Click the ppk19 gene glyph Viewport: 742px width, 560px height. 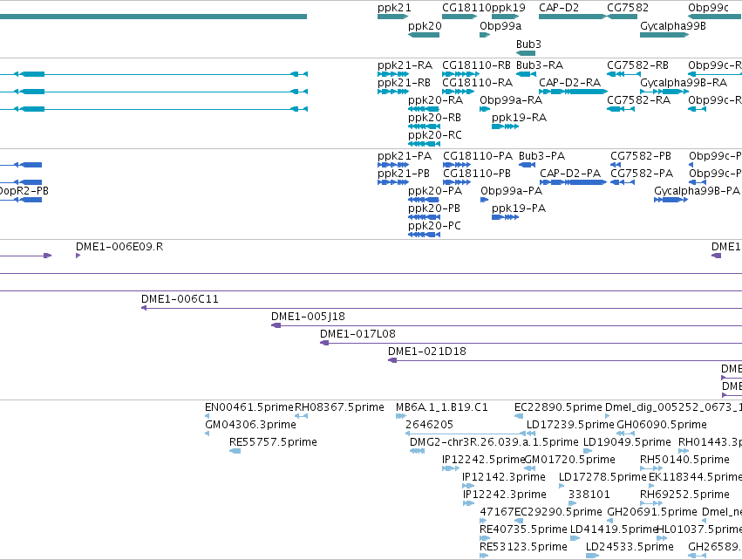(506, 17)
